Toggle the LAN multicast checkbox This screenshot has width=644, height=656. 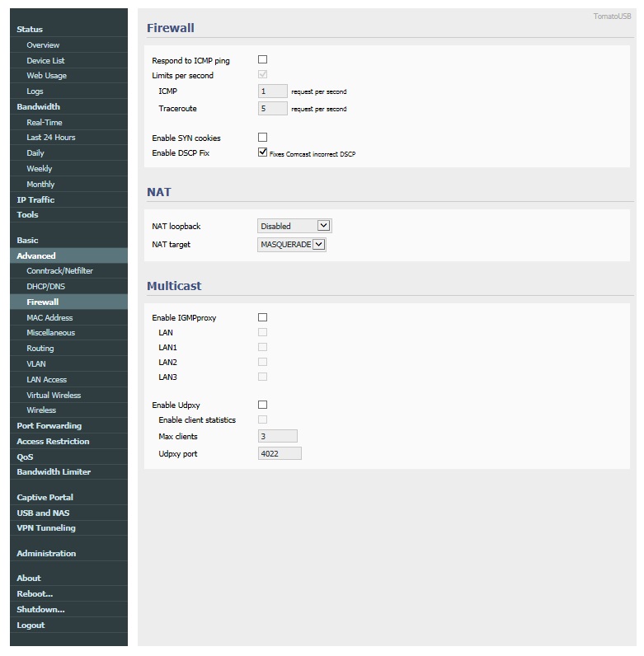point(262,332)
